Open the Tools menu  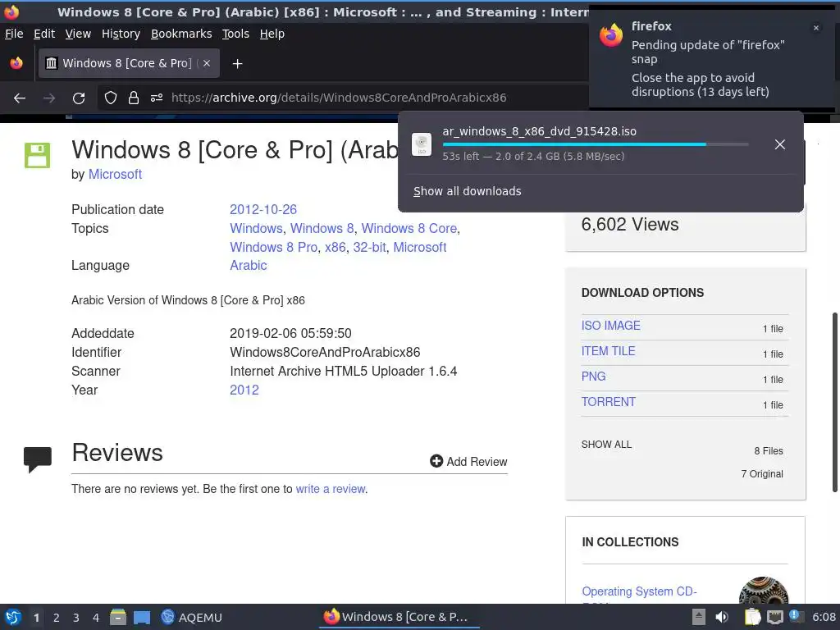[235, 34]
